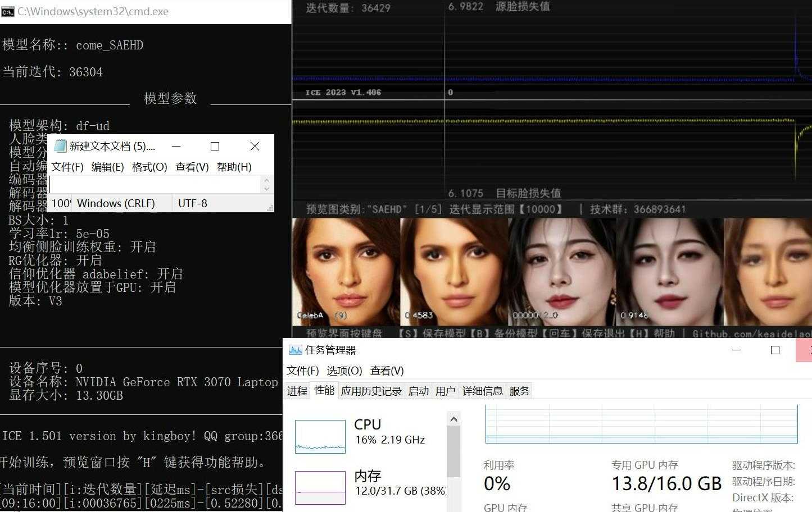
Task: Click the preview face labeled 0.9146
Action: point(670,272)
